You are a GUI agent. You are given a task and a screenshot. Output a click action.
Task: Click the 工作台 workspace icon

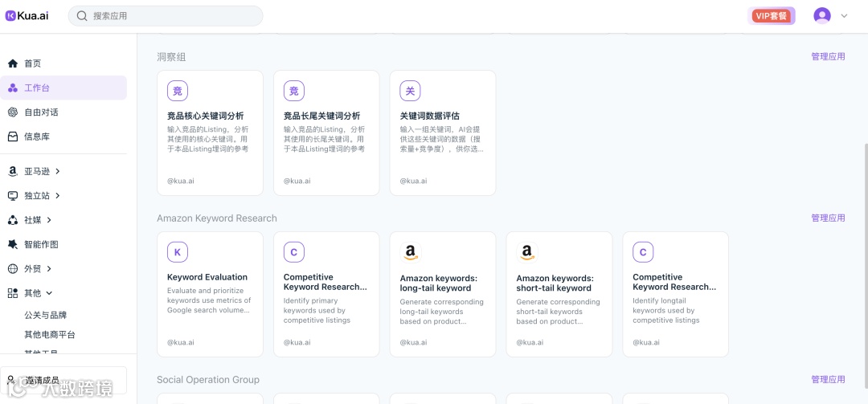[13, 88]
